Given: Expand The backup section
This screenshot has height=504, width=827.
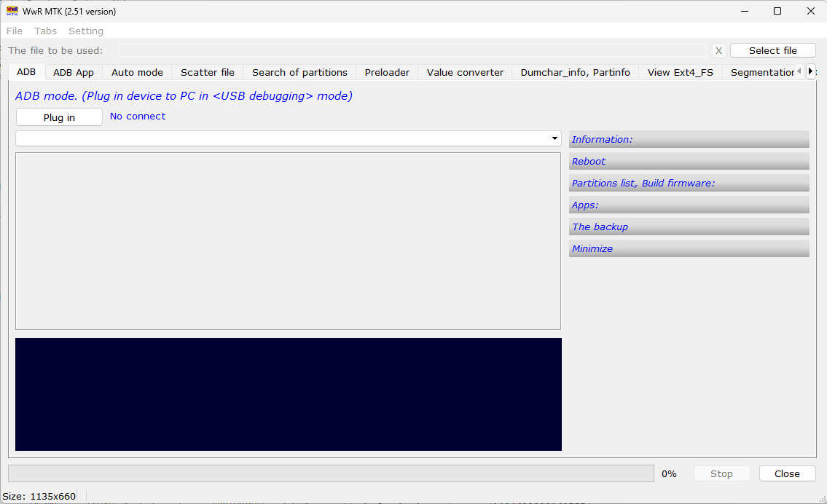Looking at the screenshot, I should (689, 226).
